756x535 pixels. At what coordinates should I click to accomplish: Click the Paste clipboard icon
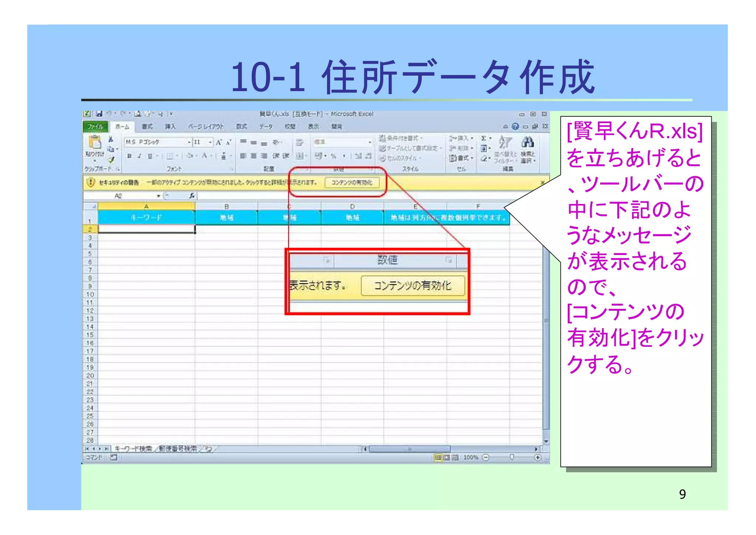(x=95, y=142)
